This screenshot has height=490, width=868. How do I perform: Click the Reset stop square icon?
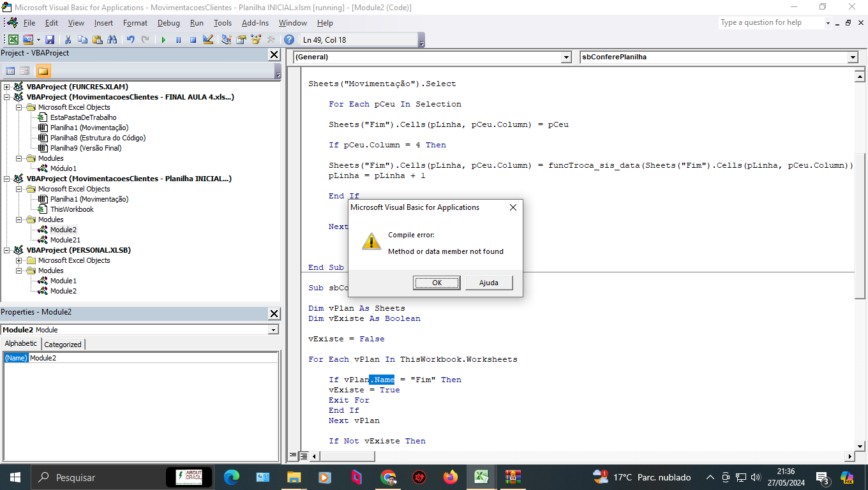(193, 40)
